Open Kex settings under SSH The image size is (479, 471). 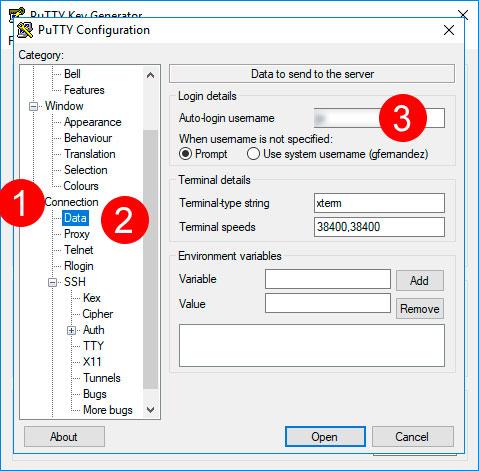92,298
